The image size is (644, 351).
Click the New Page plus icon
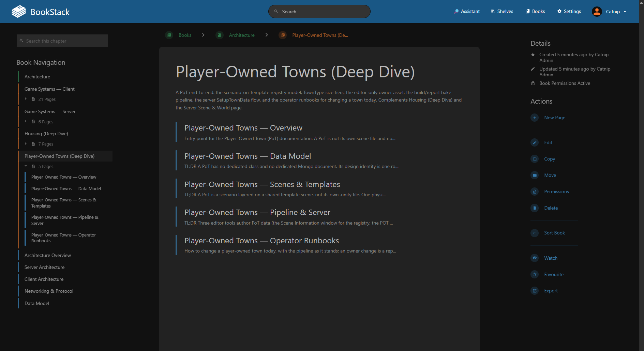(535, 118)
